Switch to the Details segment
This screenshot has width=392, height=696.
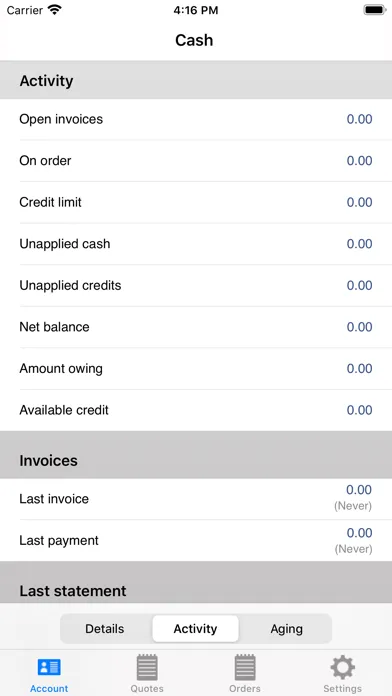(105, 629)
